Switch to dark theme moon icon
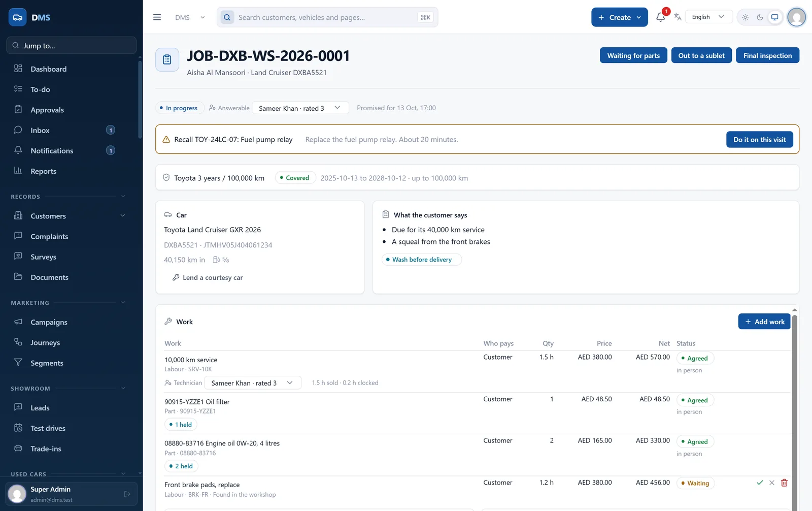This screenshot has width=812, height=511. [x=760, y=17]
